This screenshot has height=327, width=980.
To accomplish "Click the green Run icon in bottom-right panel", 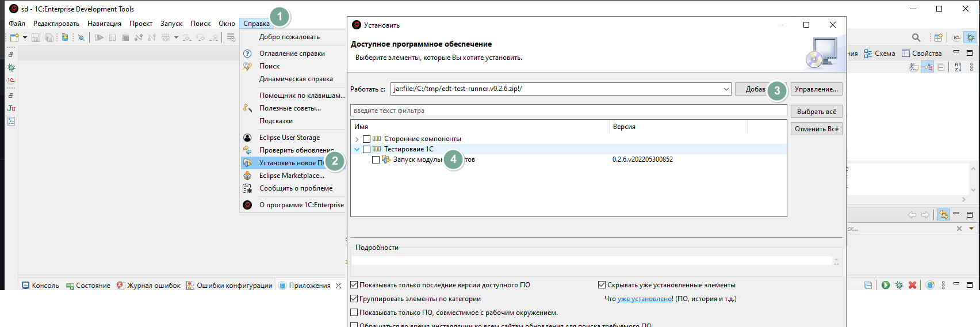I will pos(885,285).
